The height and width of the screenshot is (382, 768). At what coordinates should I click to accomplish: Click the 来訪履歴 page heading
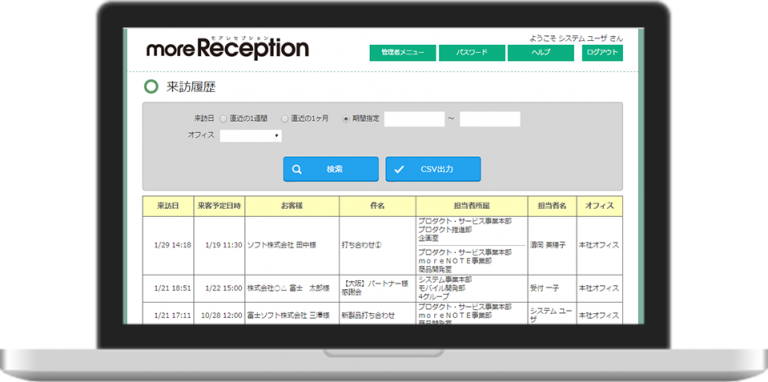click(x=191, y=88)
